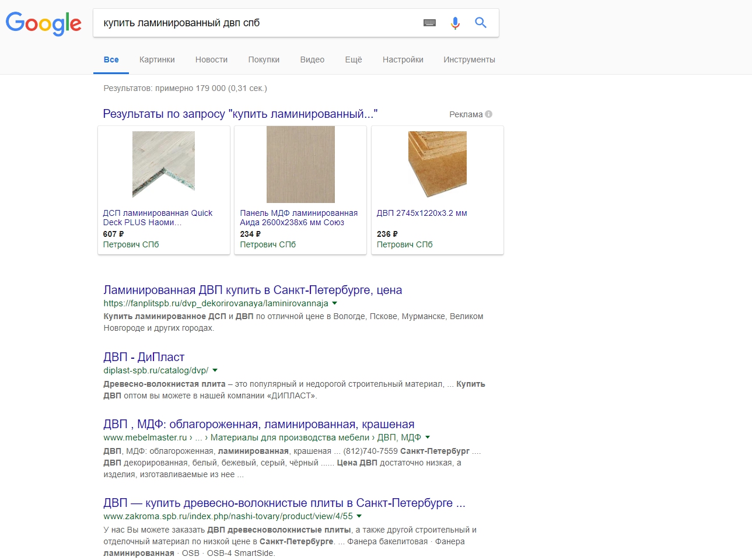
Task: Open the ДСП ламинированная Quick Deck PLUS link
Action: [158, 218]
